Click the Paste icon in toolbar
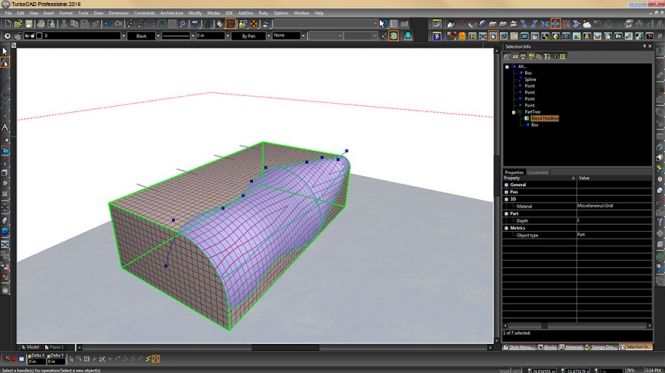 85,24
